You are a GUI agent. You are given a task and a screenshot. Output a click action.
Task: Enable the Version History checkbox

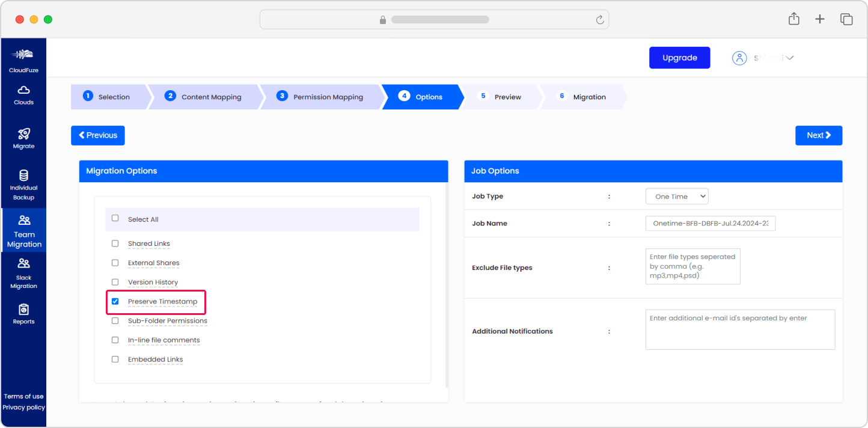(x=115, y=282)
